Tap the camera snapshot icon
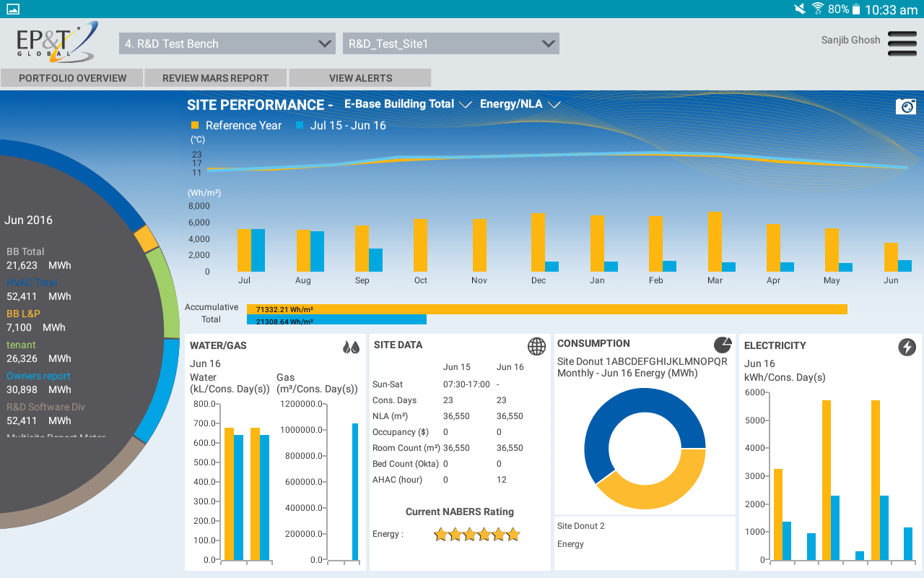 coord(905,106)
